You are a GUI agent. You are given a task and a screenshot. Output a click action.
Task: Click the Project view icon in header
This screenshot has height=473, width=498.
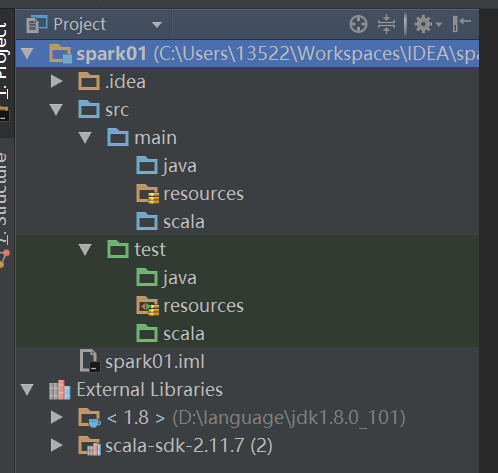coord(37,24)
